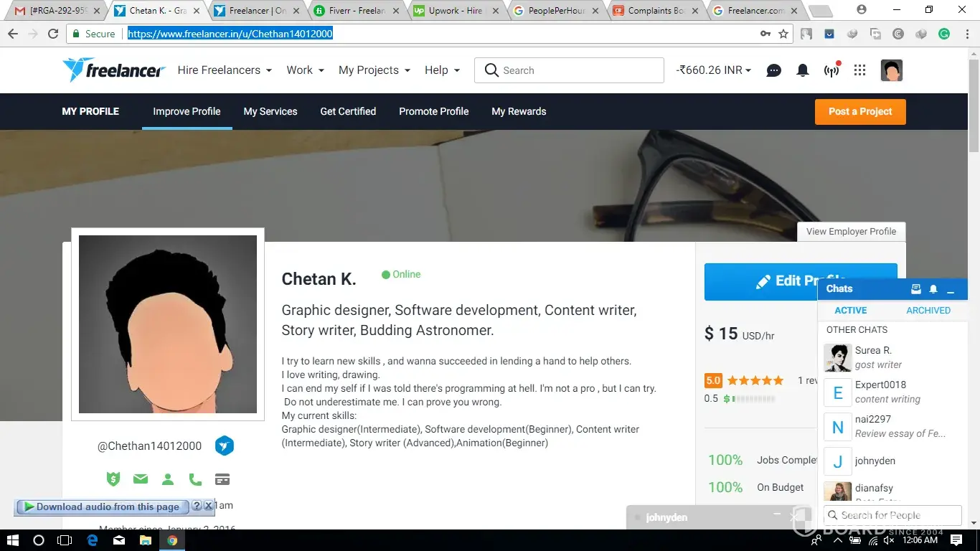Minimize the Chats panel
Viewport: 980px width, 551px height.
pyautogui.click(x=951, y=290)
